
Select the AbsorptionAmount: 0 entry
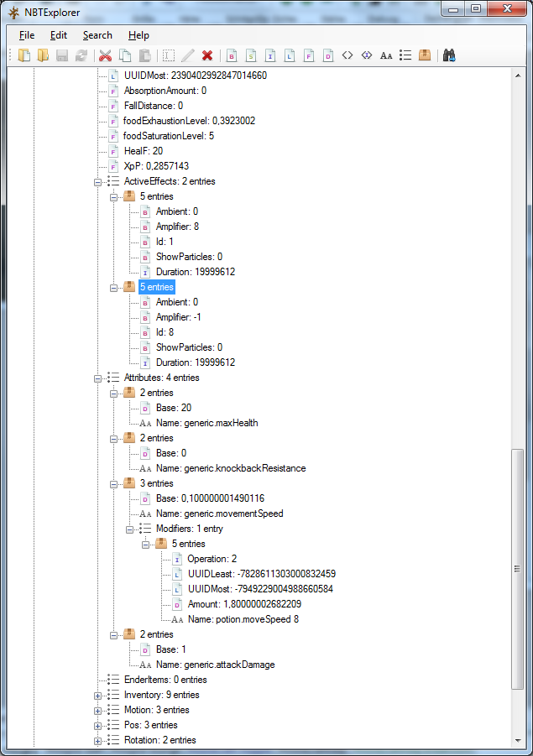165,91
